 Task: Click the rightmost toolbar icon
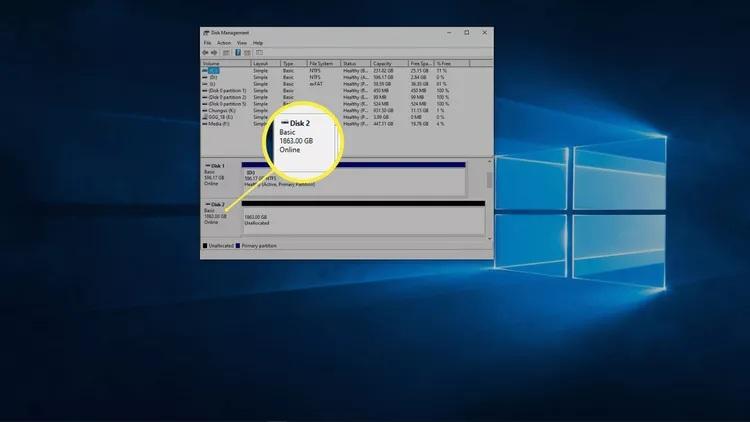[260, 52]
